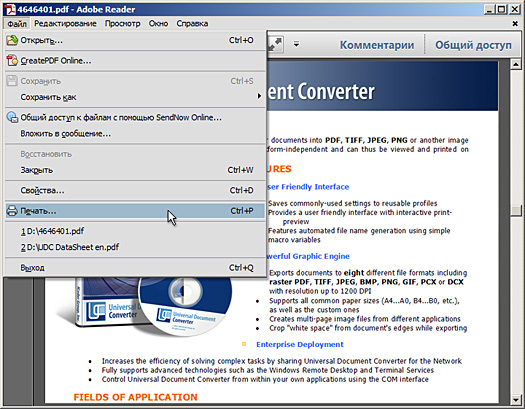
Task: Click the Converter banner title text
Action: point(321,91)
